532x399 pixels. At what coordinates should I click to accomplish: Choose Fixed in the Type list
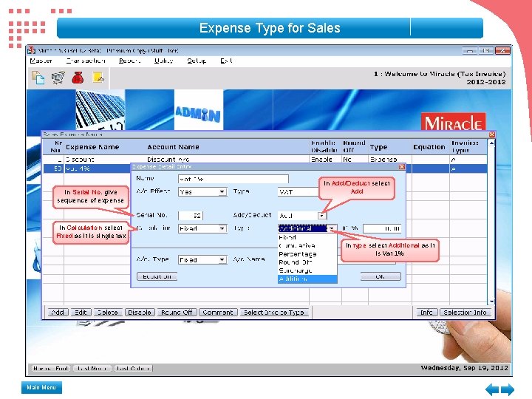[x=307, y=237]
